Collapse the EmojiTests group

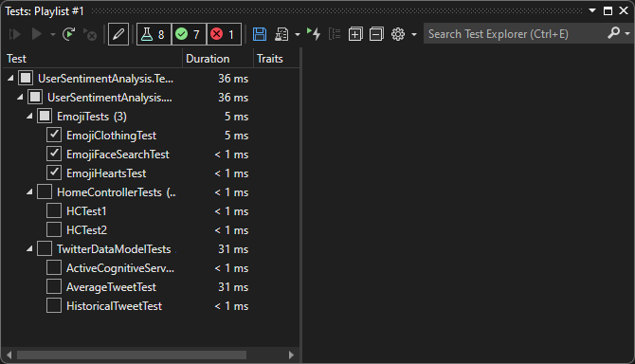coord(29,117)
